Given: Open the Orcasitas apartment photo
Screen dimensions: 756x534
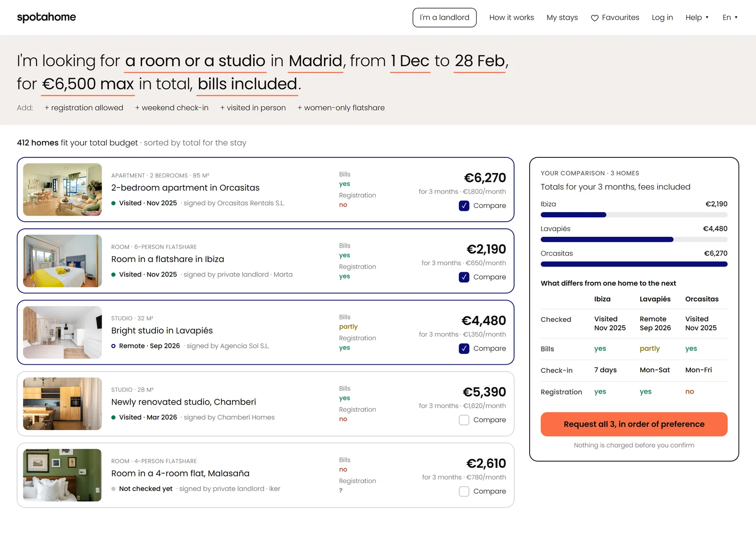Looking at the screenshot, I should tap(62, 189).
